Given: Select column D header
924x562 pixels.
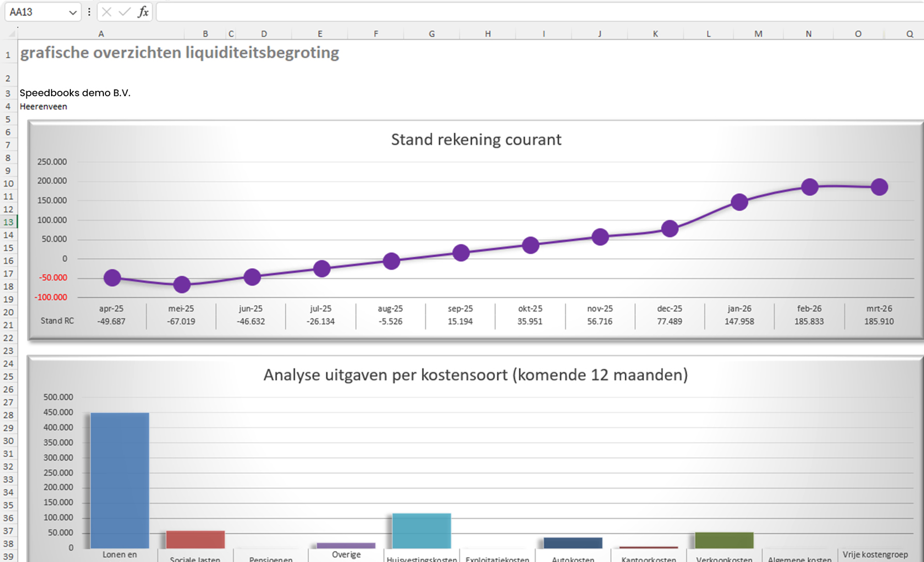Looking at the screenshot, I should click(264, 34).
